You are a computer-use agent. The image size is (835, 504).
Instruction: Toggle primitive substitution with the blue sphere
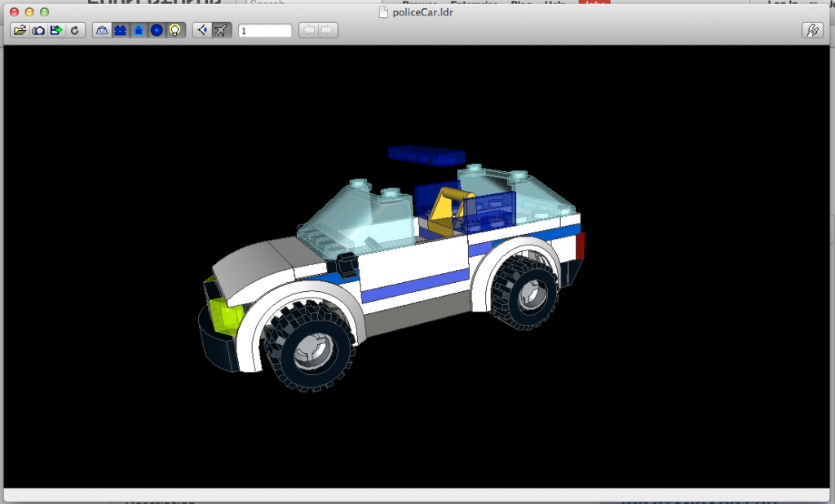157,30
